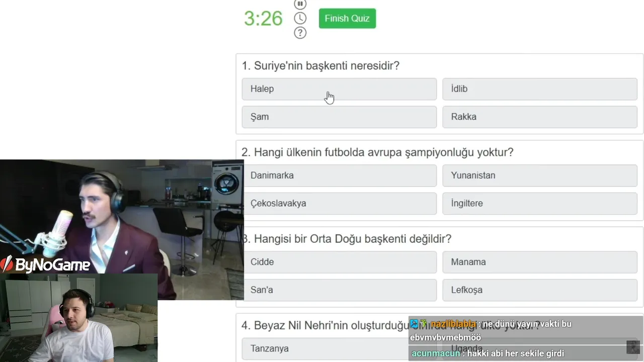
Task: Click the bottom webcam feed
Action: coord(78,318)
